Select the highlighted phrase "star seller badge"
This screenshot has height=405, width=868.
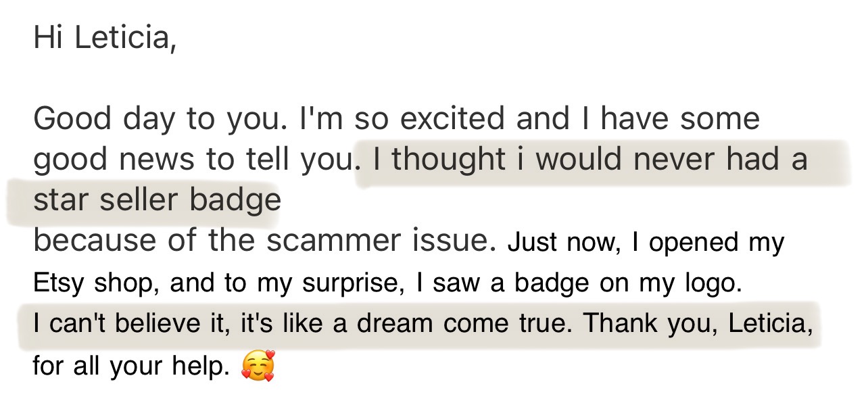157,200
